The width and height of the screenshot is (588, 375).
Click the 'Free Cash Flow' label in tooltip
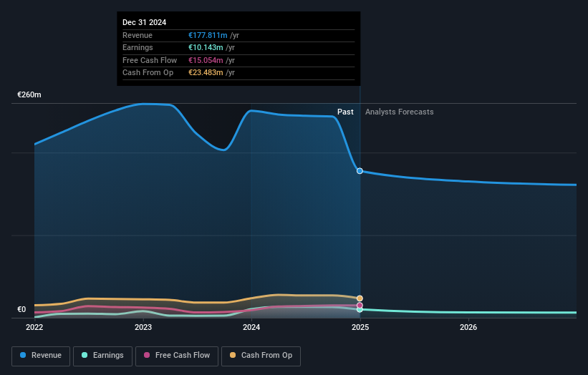150,60
